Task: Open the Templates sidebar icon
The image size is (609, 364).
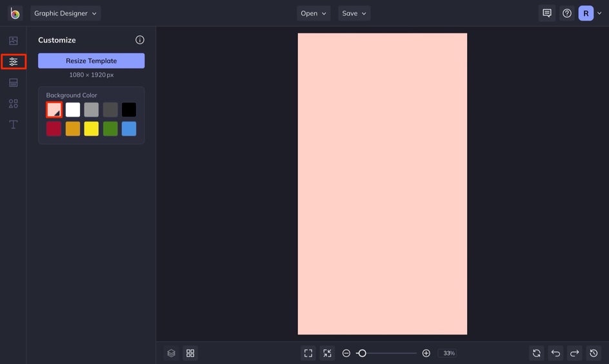Action: (x=13, y=82)
